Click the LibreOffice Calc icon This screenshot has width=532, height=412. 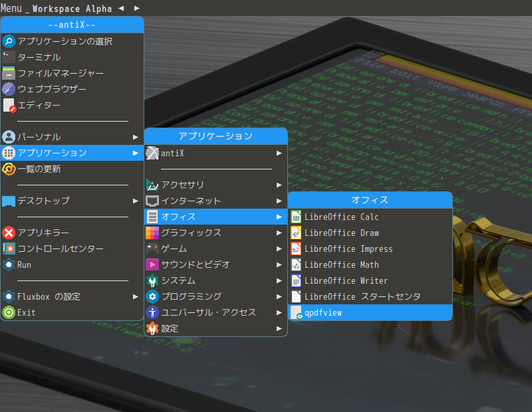(x=296, y=217)
